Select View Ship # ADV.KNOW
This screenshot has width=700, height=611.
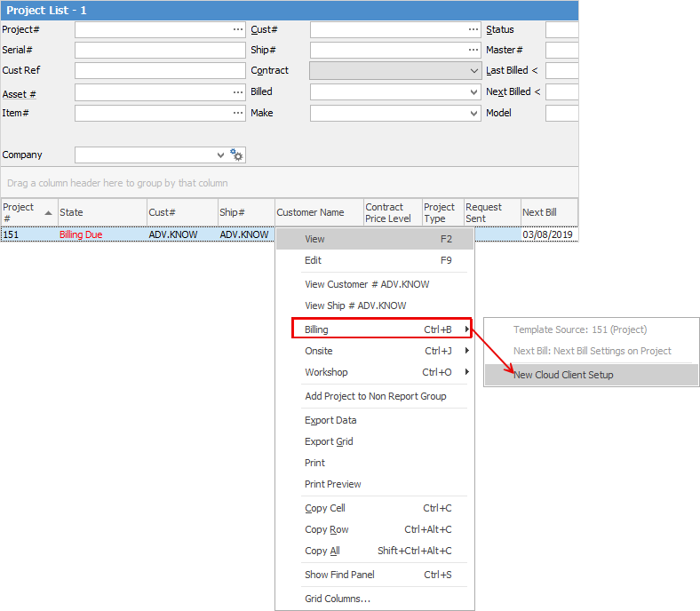[375, 305]
